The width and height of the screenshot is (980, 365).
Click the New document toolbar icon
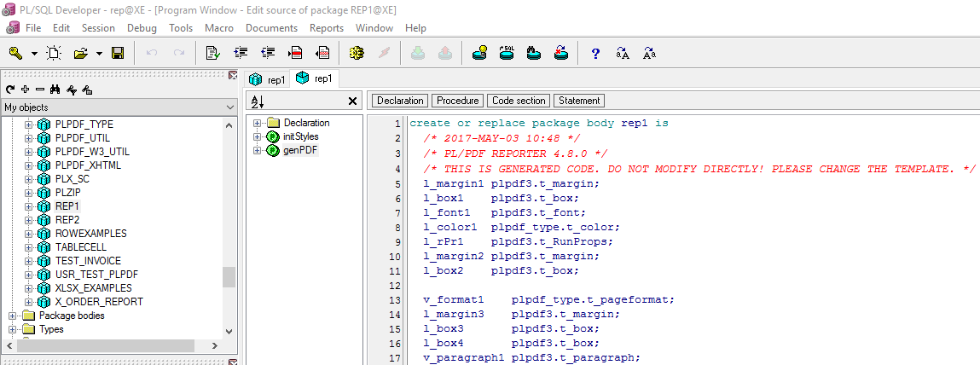54,53
